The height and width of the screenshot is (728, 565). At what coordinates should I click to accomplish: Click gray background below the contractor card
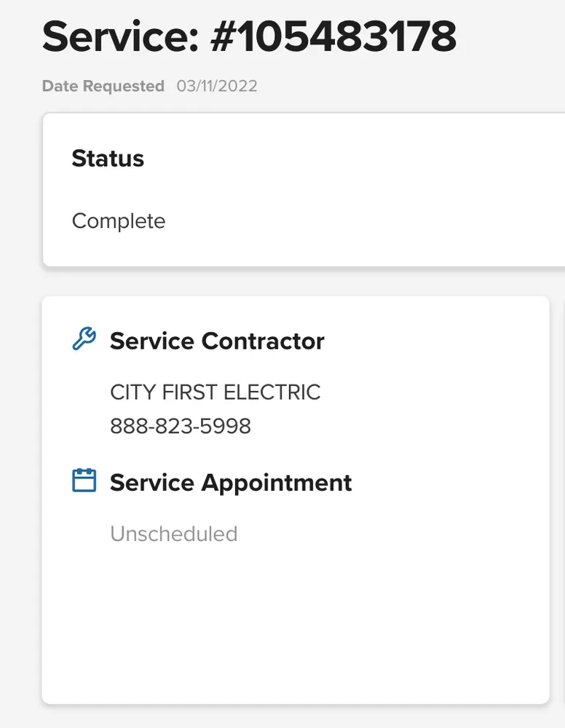(x=291, y=717)
